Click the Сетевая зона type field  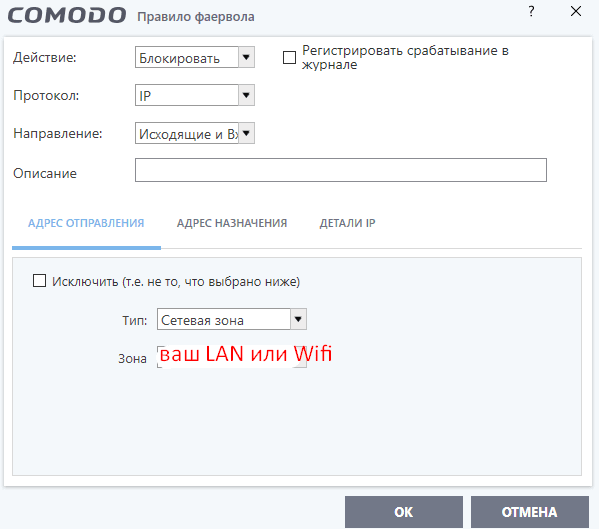(224, 319)
